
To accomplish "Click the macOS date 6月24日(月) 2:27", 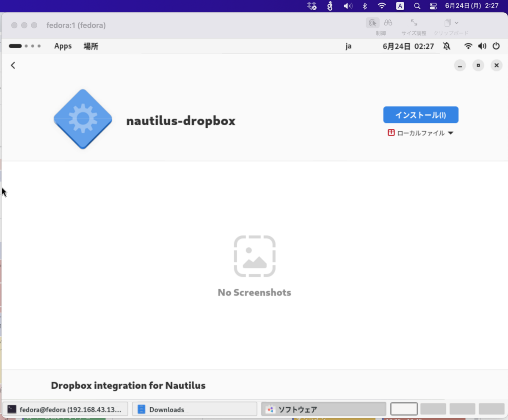I will pos(472,6).
